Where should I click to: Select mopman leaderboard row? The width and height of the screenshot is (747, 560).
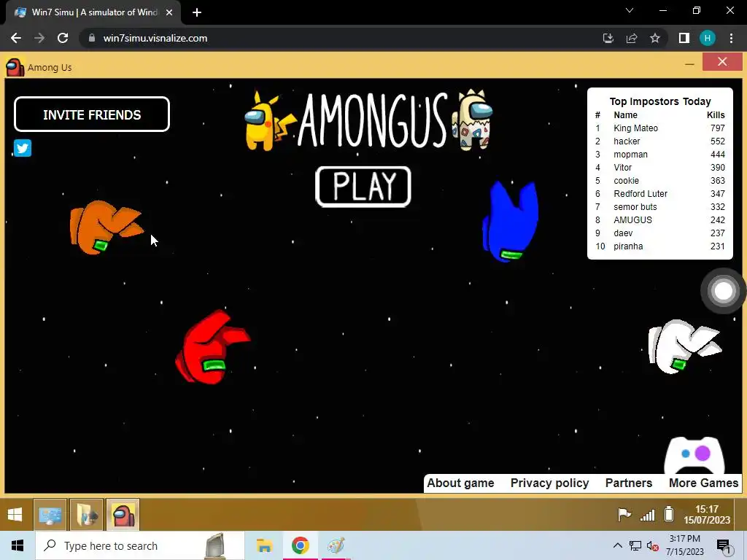(x=659, y=155)
